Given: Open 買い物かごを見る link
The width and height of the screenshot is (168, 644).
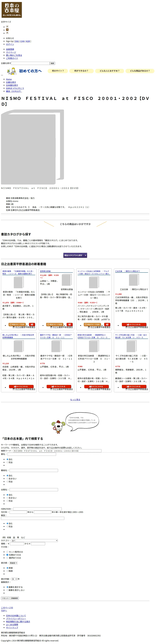Looking at the screenshot, I should [14, 55].
